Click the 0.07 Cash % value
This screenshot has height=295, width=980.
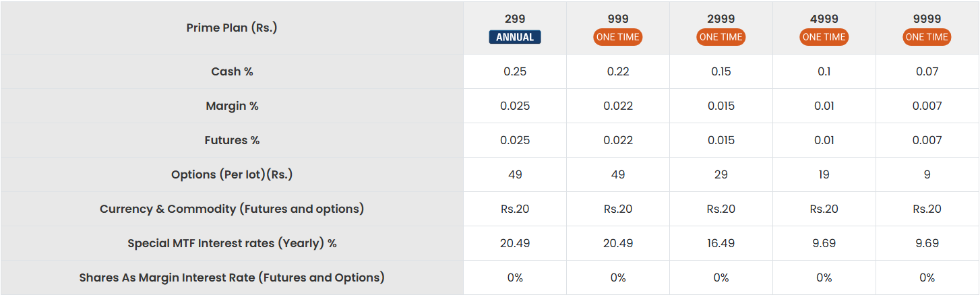(927, 71)
